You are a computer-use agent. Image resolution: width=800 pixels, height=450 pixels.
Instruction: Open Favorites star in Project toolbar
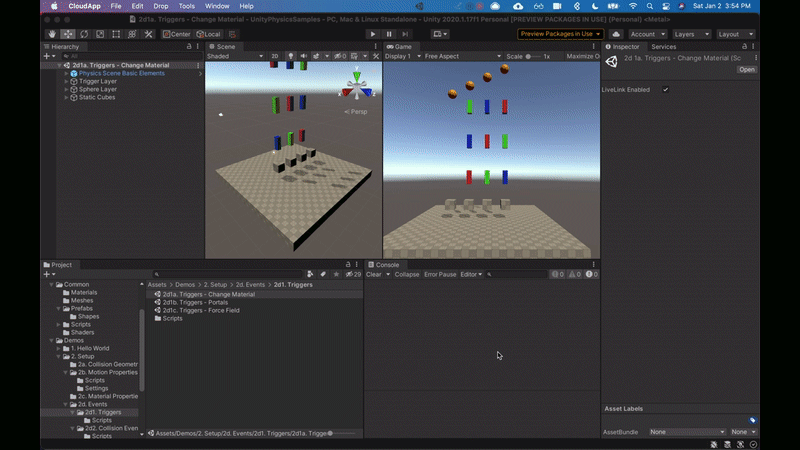[x=336, y=274]
